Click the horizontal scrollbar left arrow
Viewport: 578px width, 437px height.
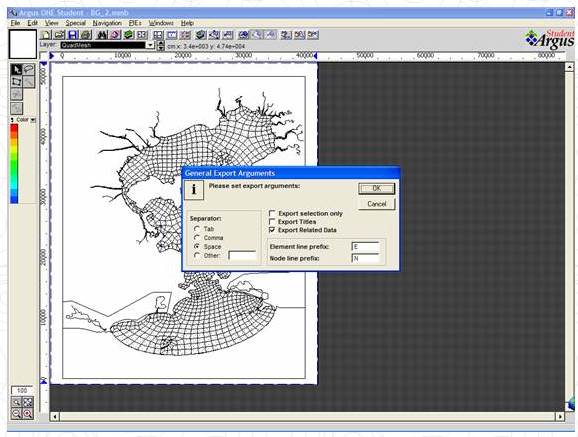(55, 416)
